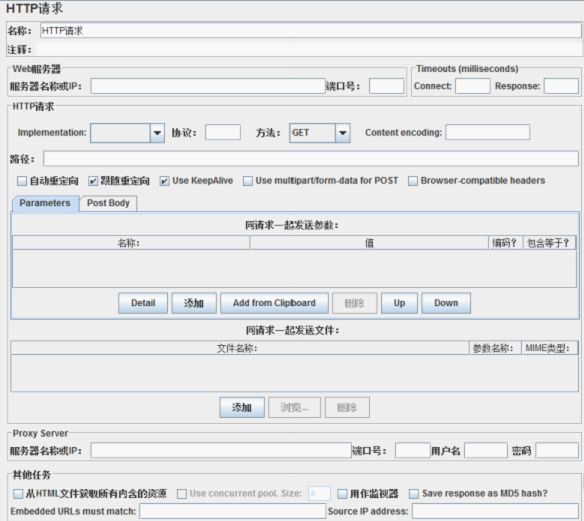Click 添加 button under the files table
The width and height of the screenshot is (584, 521).
click(242, 407)
